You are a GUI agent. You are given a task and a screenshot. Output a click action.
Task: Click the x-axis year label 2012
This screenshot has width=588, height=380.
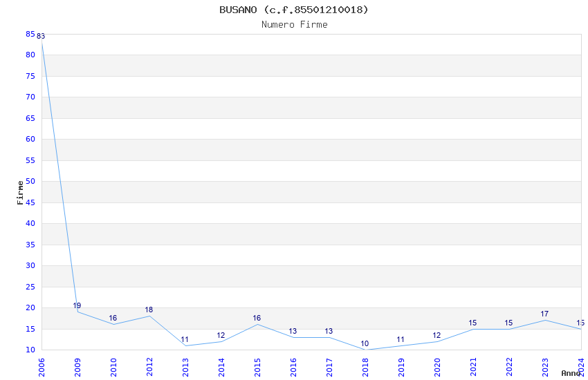point(149,367)
